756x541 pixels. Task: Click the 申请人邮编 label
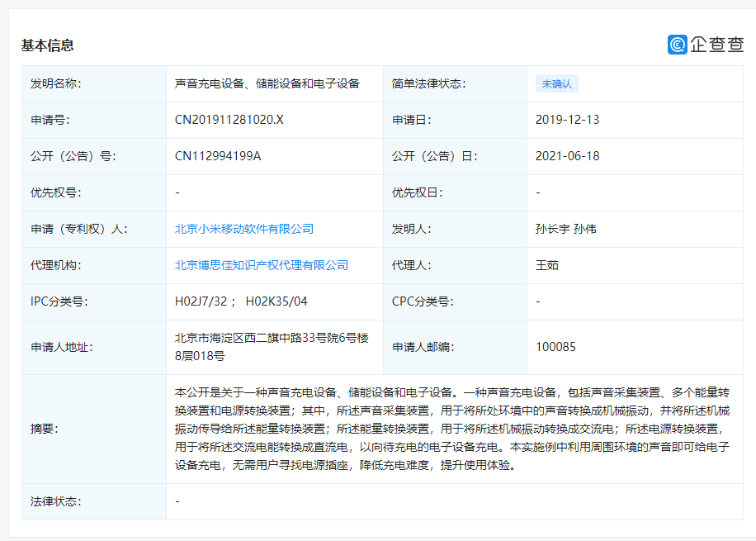coord(423,347)
